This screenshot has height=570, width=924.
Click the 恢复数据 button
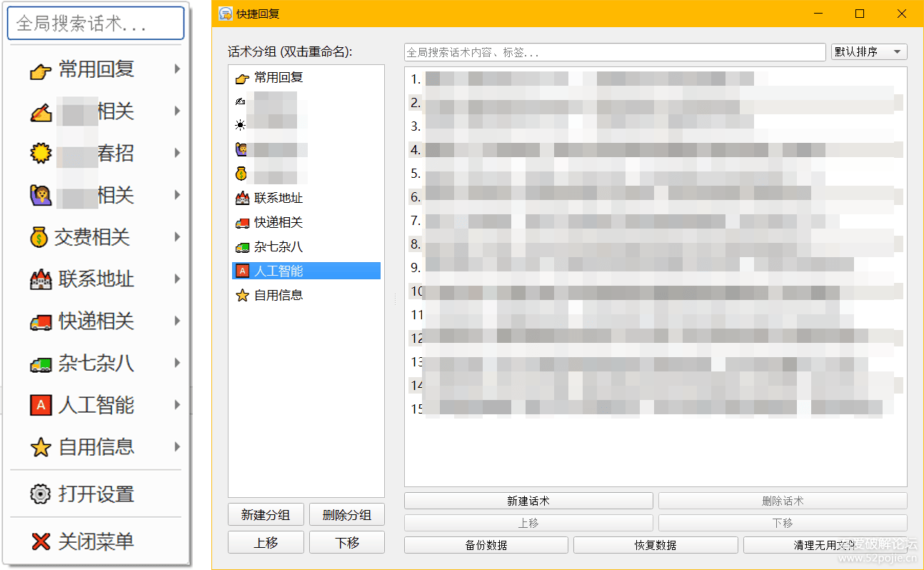[x=656, y=544]
